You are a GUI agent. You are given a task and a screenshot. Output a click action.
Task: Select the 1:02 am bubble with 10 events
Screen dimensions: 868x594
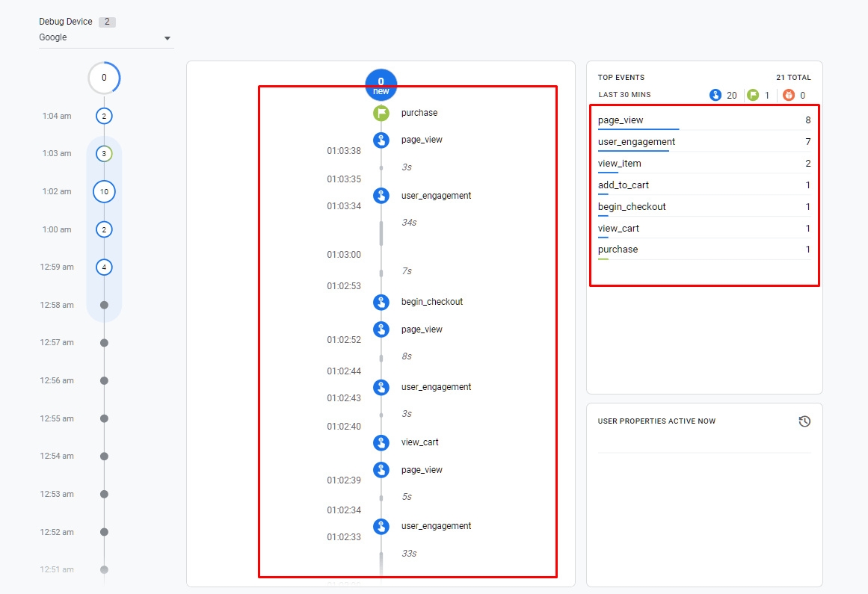click(x=104, y=191)
